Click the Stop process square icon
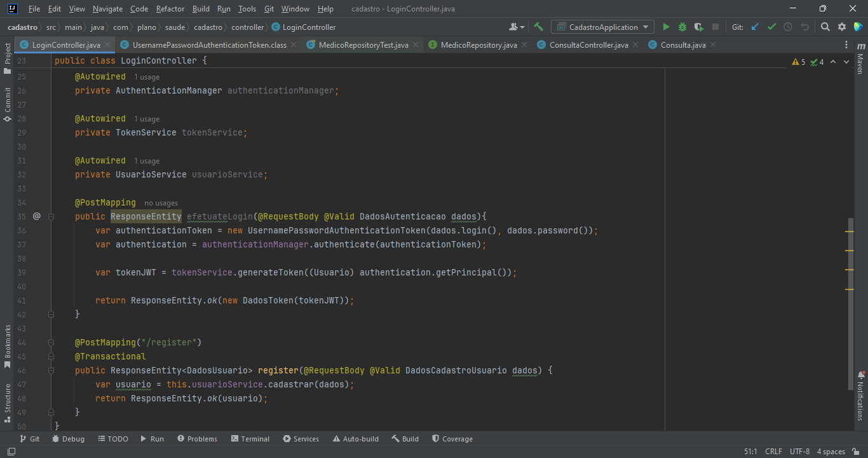868x458 pixels. (715, 27)
